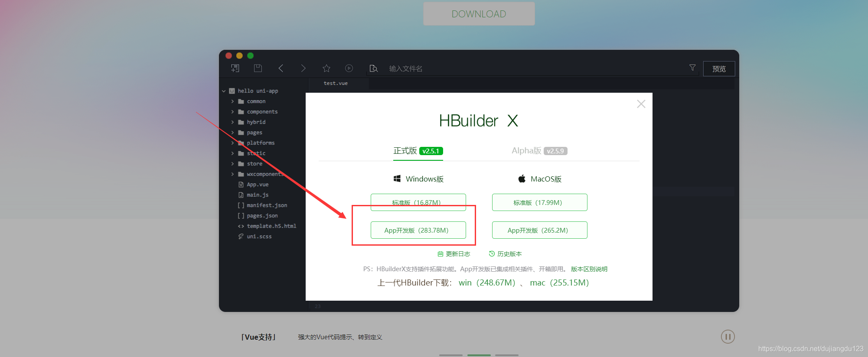Open App.vue in file tree
Screen dimensions: 868x357
pos(258,185)
